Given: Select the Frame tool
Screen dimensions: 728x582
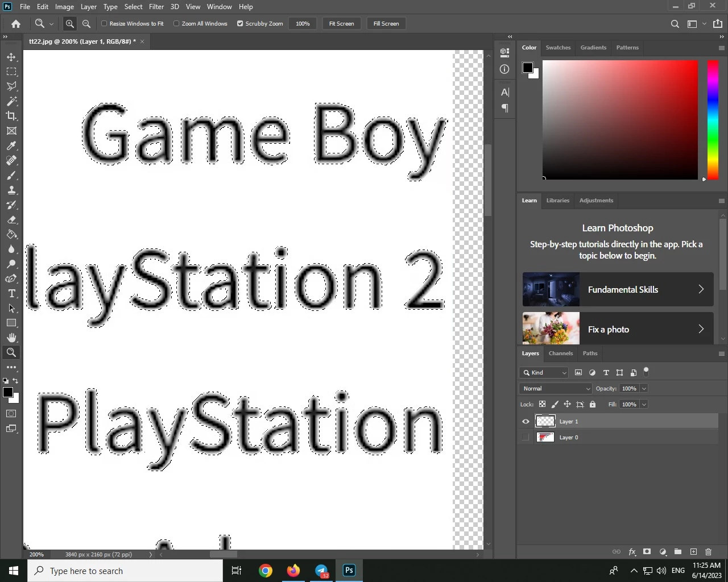Looking at the screenshot, I should (11, 131).
